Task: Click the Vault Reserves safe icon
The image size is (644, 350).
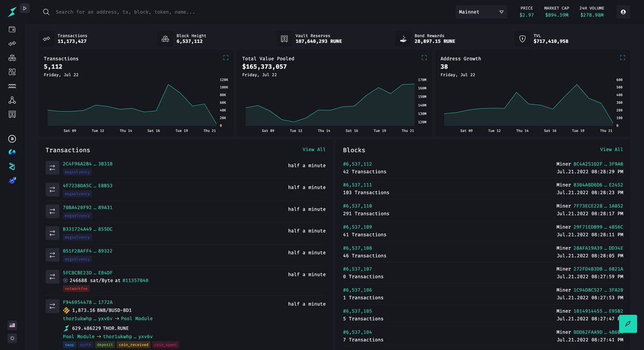Action: tap(284, 39)
